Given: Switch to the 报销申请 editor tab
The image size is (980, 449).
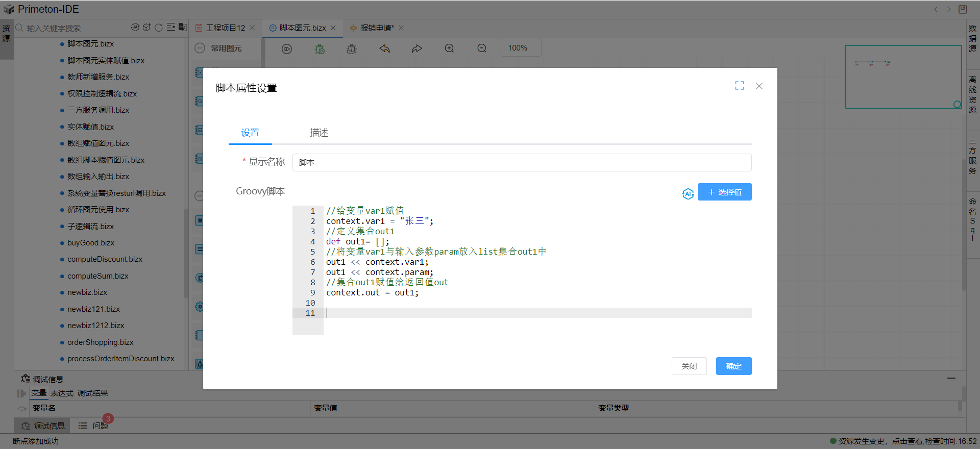Looking at the screenshot, I should [377, 28].
